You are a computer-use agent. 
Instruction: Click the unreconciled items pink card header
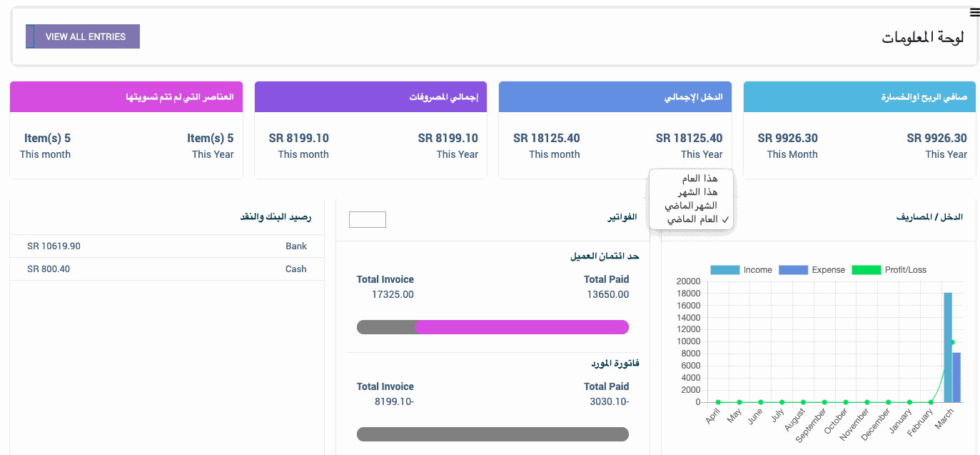click(x=126, y=97)
